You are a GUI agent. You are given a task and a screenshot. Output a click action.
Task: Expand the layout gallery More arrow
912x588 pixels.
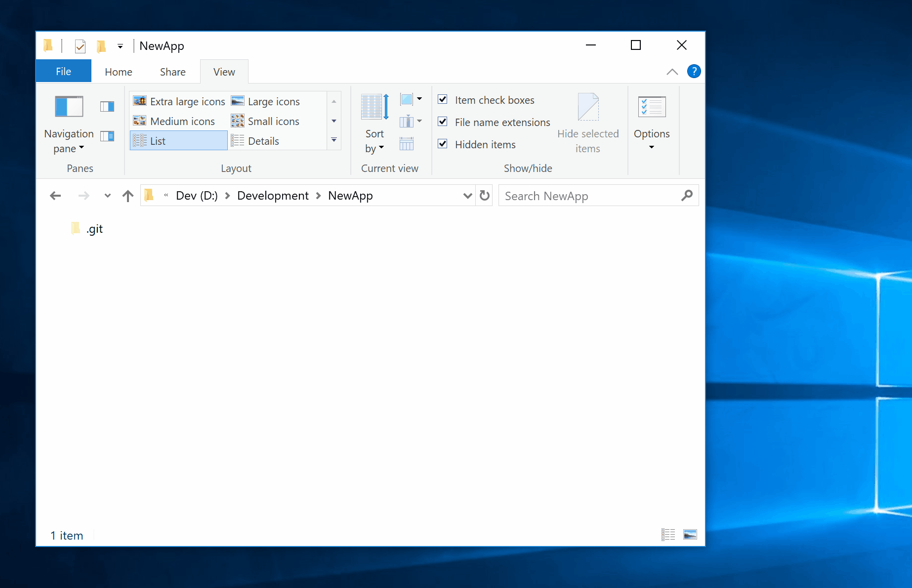point(334,140)
